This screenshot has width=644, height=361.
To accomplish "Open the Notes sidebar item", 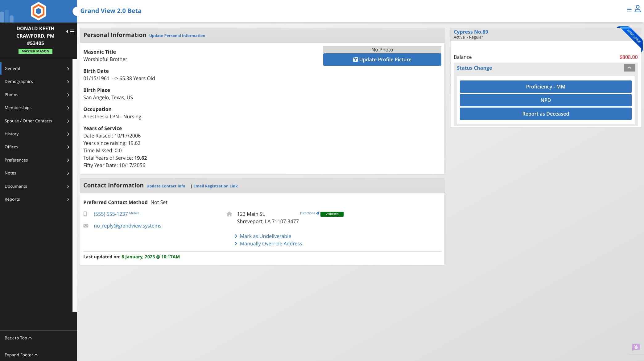I will [36, 173].
